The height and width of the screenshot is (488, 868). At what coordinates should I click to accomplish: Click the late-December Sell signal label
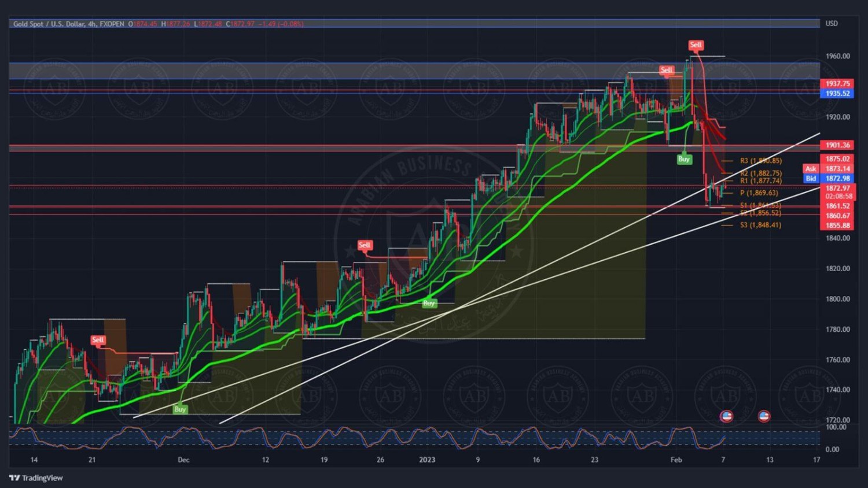(x=365, y=245)
